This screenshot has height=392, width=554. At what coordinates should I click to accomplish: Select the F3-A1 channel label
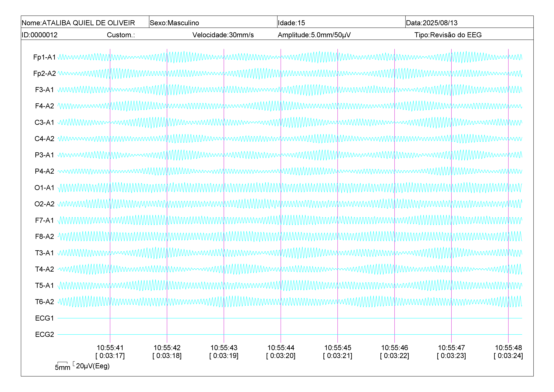coord(45,90)
